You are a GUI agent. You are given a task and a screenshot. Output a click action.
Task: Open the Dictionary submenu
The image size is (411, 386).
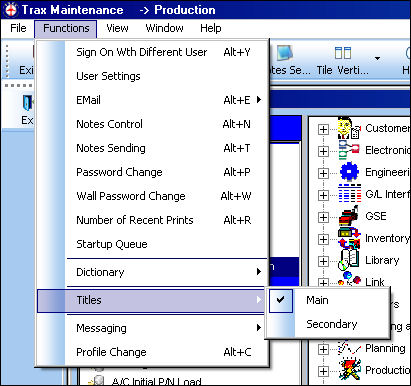click(152, 272)
